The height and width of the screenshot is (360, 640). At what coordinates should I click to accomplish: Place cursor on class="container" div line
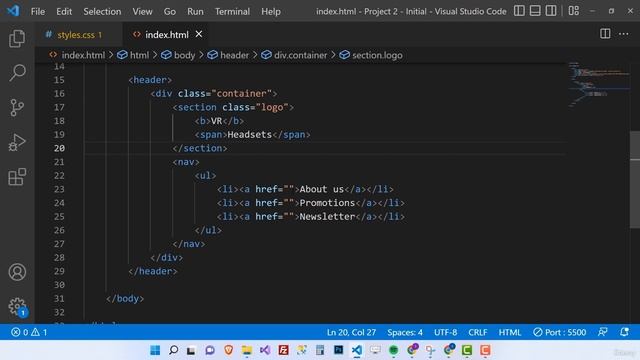214,93
